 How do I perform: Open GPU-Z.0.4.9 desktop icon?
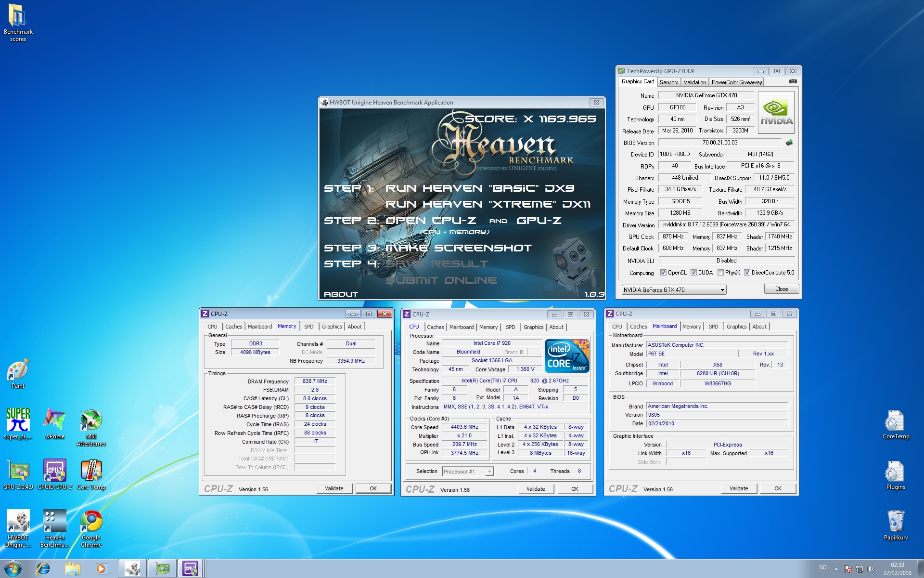click(18, 474)
